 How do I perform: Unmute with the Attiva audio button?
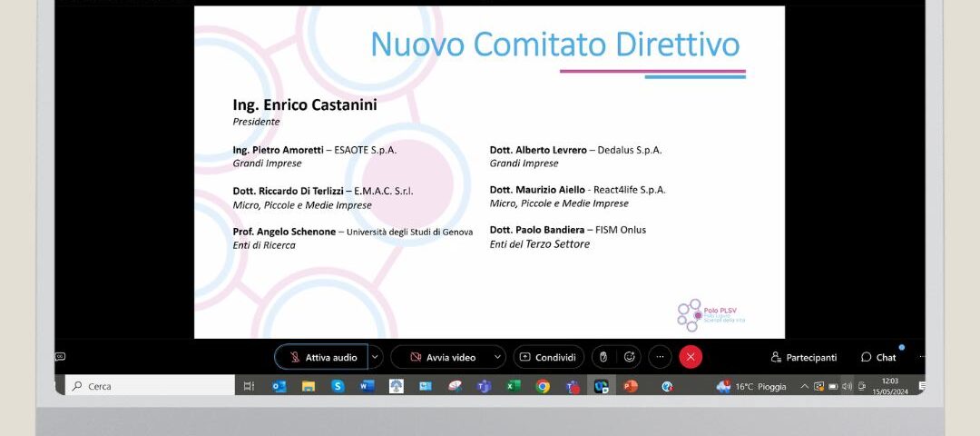(x=321, y=357)
